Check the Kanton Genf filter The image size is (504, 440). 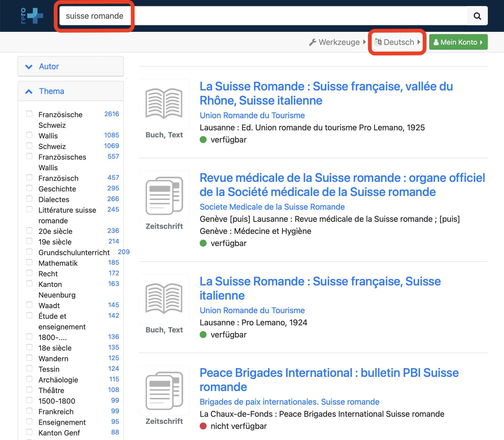29,432
